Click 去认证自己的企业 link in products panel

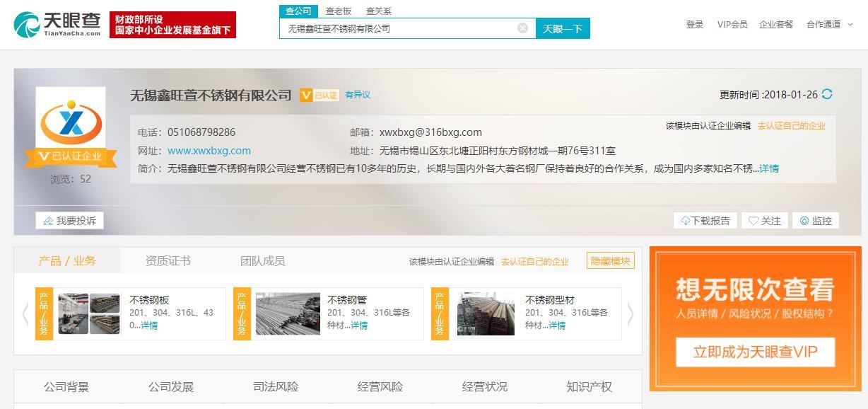tap(535, 262)
